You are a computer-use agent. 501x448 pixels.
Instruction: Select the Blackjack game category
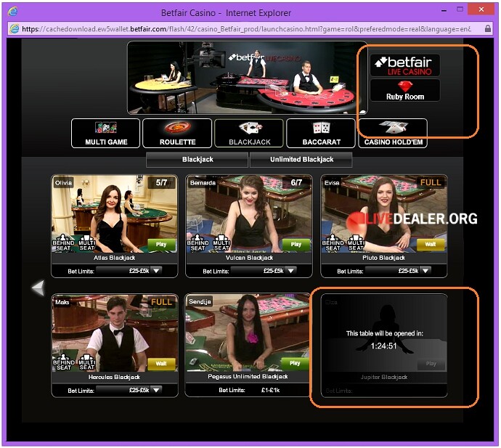[x=249, y=134]
